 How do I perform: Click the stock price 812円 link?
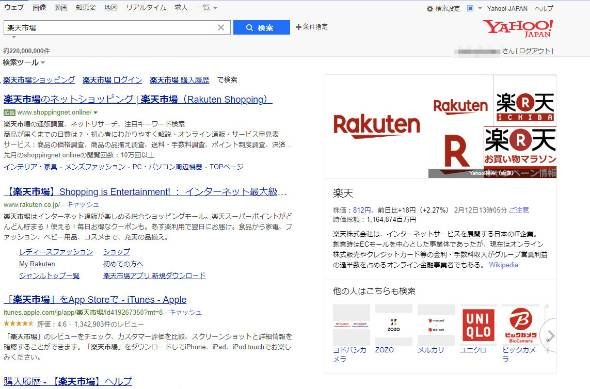(x=362, y=210)
